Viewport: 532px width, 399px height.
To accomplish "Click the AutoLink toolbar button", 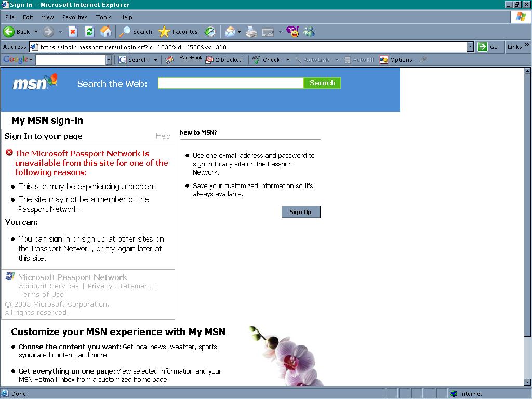I will [x=312, y=60].
